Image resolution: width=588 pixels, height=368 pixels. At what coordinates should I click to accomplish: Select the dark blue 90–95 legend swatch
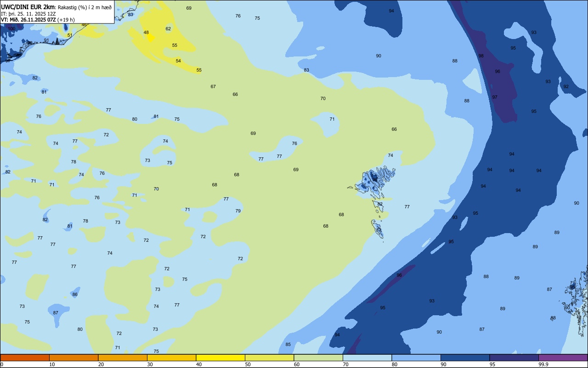465,357
